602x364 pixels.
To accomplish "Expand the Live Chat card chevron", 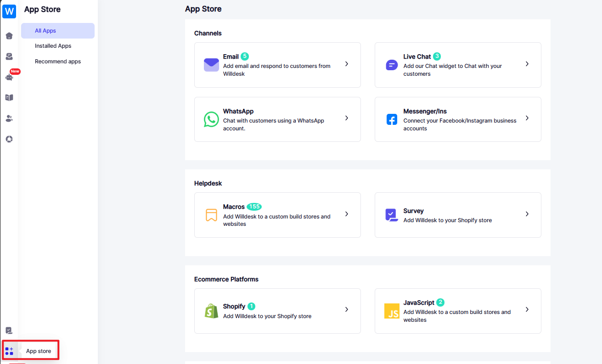I will [x=527, y=64].
